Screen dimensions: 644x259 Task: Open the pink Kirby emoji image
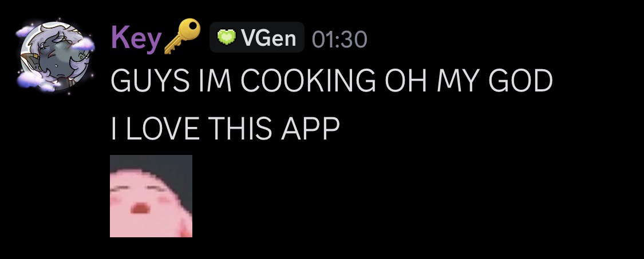(151, 196)
